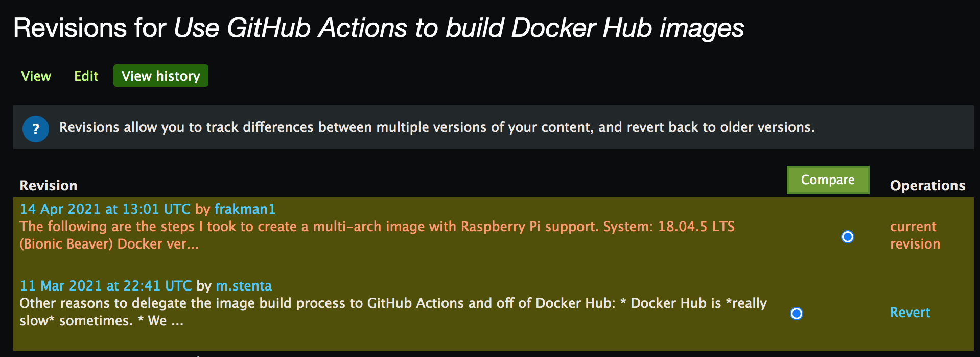This screenshot has width=980, height=357.
Task: Switch to the Edit tab
Action: pos(86,76)
